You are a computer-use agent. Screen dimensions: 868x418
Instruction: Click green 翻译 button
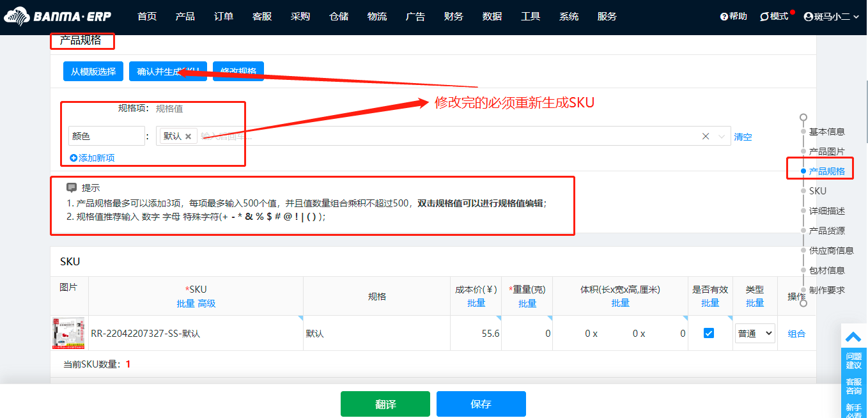[385, 404]
